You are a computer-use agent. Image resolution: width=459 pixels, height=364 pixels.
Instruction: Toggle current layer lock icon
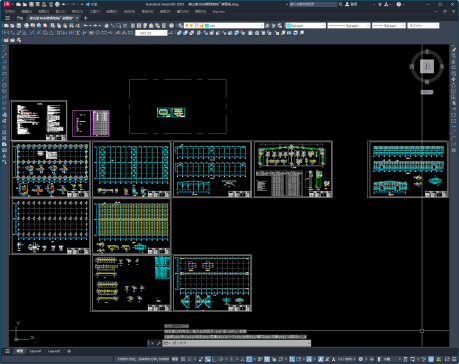(x=201, y=25)
